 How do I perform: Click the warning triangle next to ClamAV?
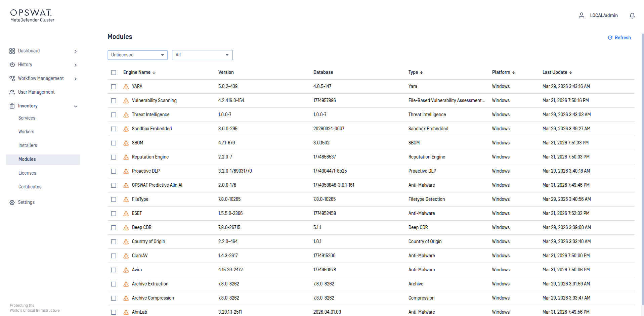click(126, 256)
